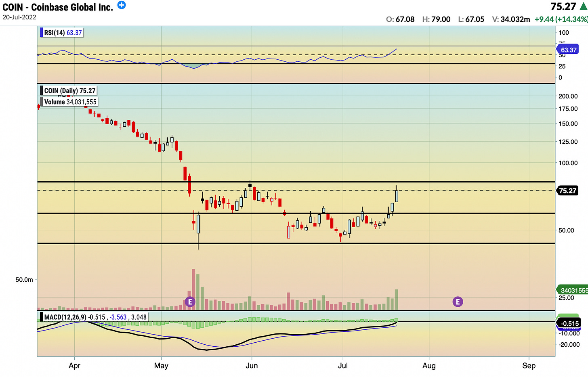Click the 50.0m volume scale label
This screenshot has width=588, height=377.
24,279
